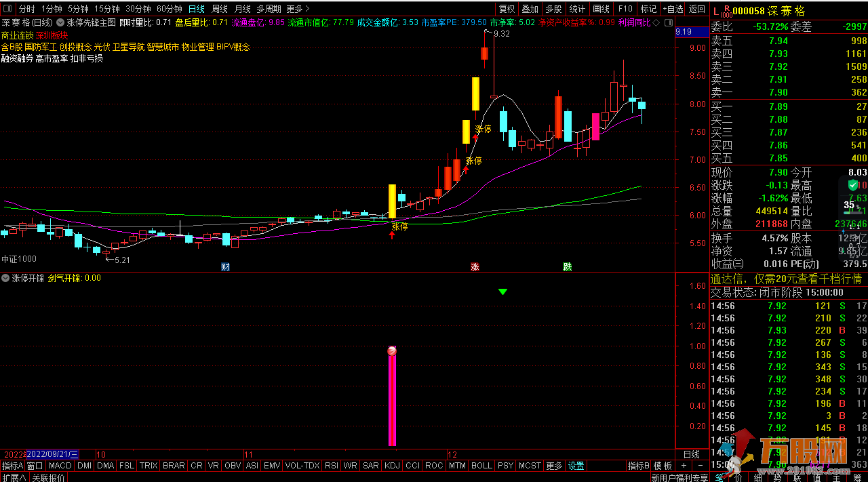Select the RSI indicator tab
Image resolution: width=868 pixels, height=482 pixels.
click(332, 466)
